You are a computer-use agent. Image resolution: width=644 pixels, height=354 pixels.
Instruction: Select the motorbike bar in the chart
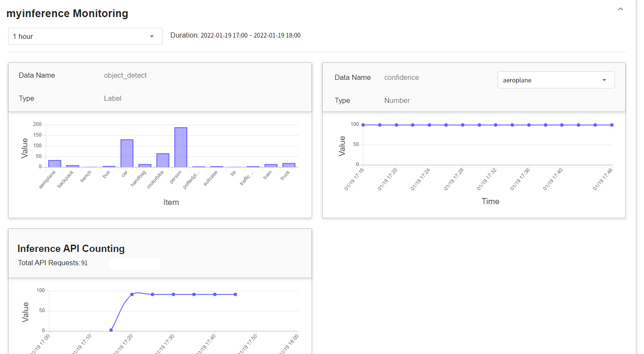pyautogui.click(x=163, y=160)
